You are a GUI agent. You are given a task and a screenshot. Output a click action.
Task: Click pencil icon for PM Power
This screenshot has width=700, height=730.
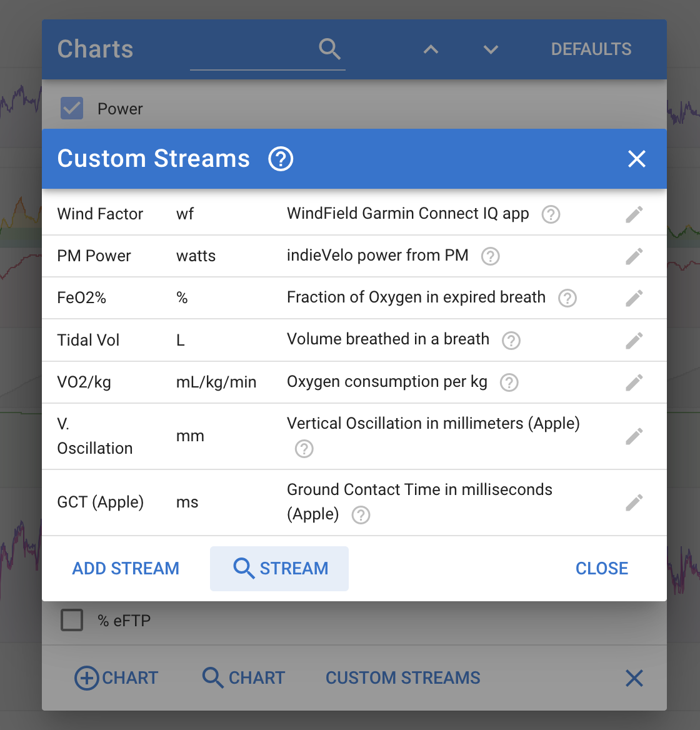[634, 256]
